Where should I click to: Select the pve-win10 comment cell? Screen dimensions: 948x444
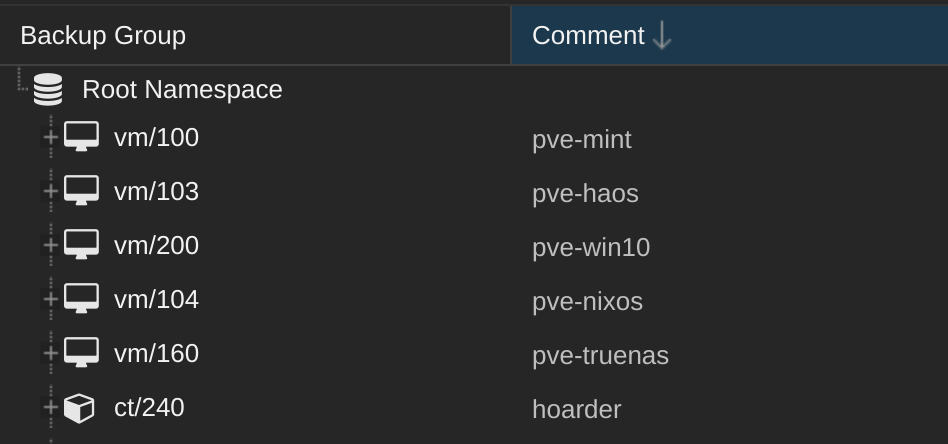coord(730,248)
